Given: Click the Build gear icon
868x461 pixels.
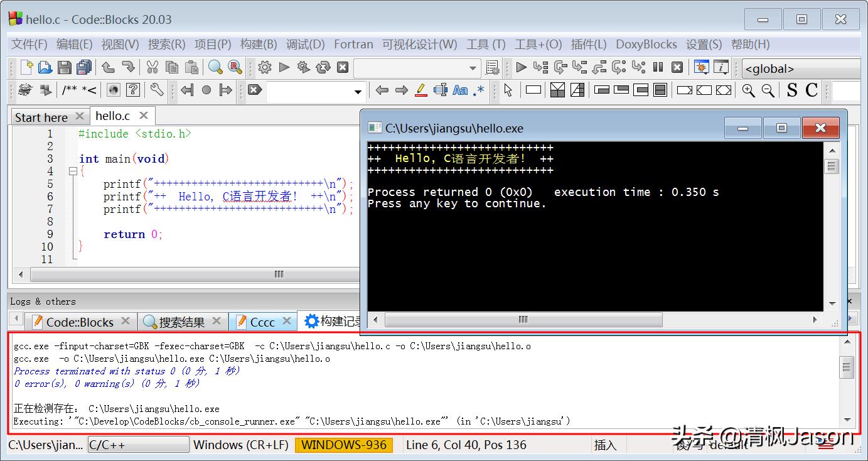Looking at the screenshot, I should (265, 67).
